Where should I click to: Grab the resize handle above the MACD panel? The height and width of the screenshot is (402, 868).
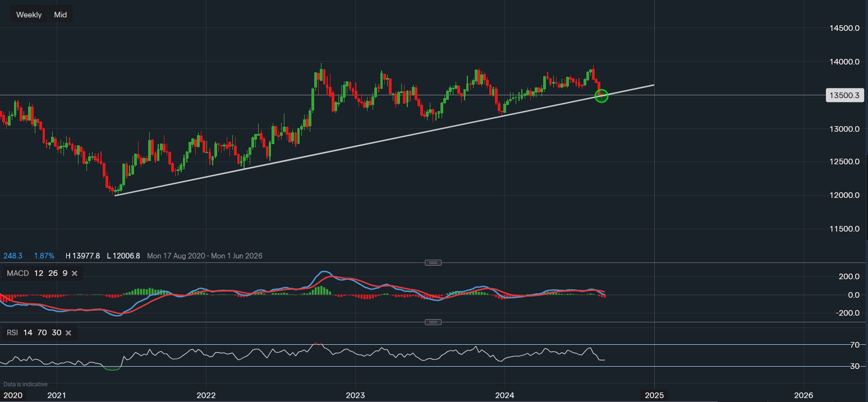[433, 262]
